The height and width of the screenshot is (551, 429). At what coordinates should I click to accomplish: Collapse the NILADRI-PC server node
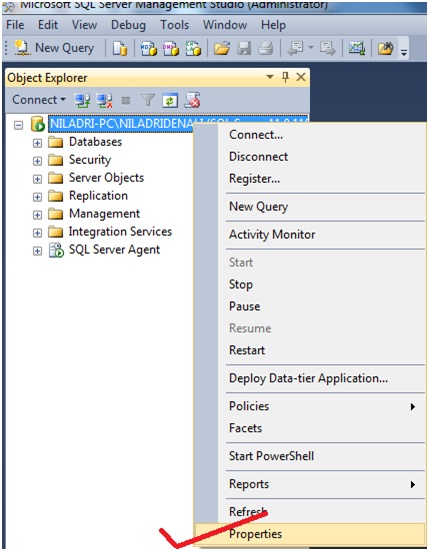(x=19, y=125)
